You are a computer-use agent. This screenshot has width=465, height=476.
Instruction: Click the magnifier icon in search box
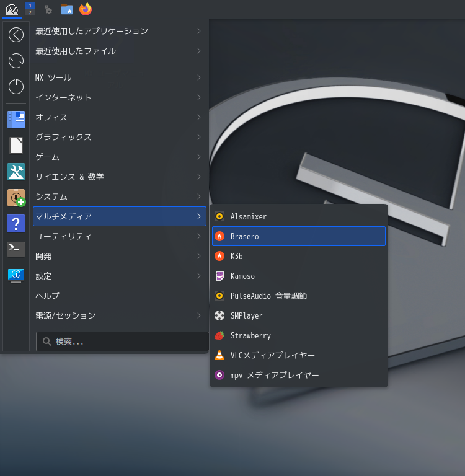(46, 342)
